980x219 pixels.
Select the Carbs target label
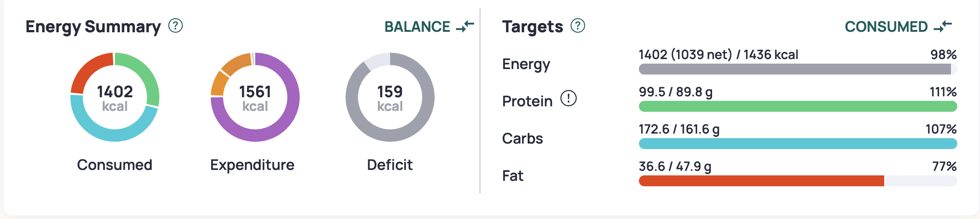[522, 138]
